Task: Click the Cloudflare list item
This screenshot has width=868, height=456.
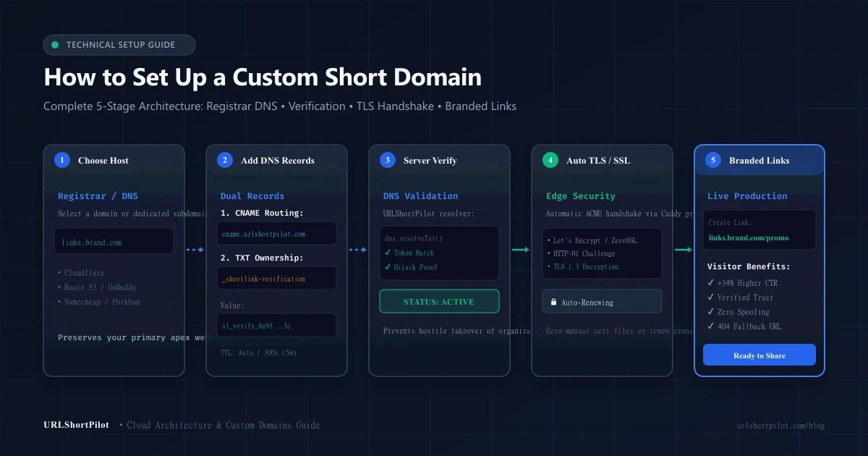Action: point(81,273)
